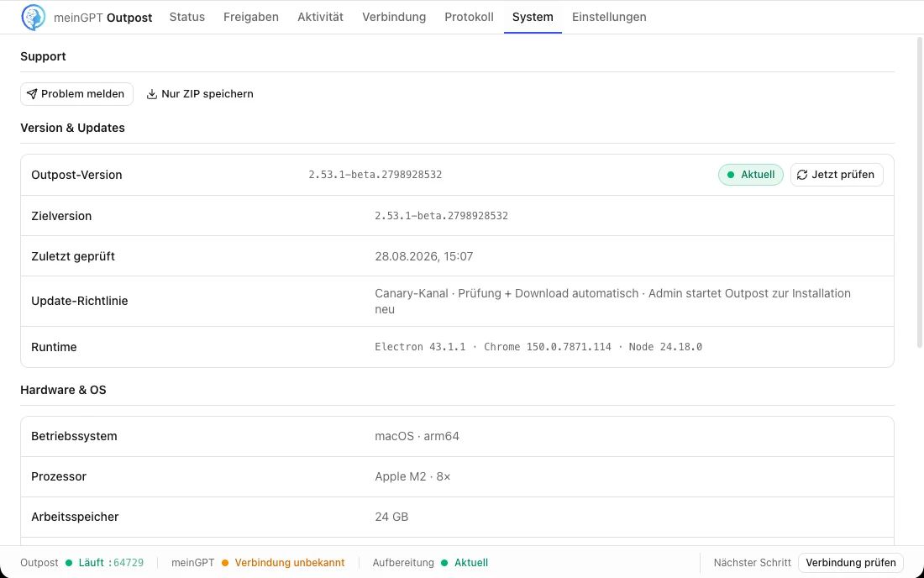This screenshot has height=578, width=924.
Task: Click the Zielversion row label
Action: tap(61, 216)
